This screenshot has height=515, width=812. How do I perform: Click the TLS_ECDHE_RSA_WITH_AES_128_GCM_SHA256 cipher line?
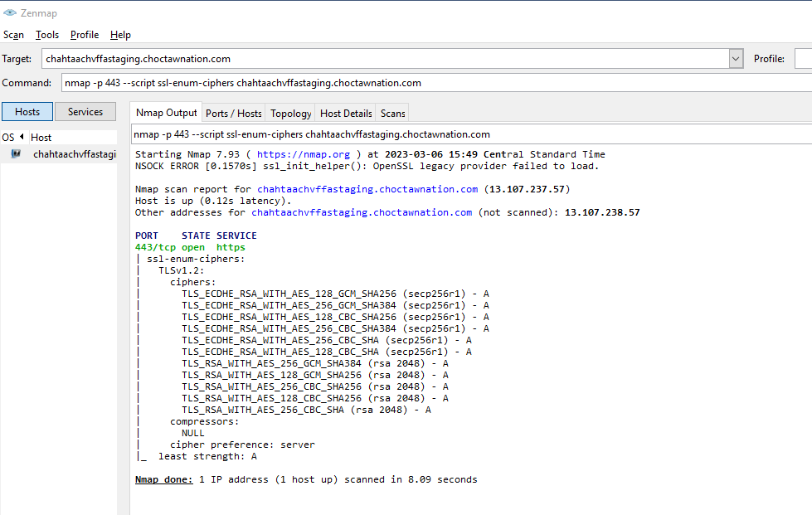[335, 294]
